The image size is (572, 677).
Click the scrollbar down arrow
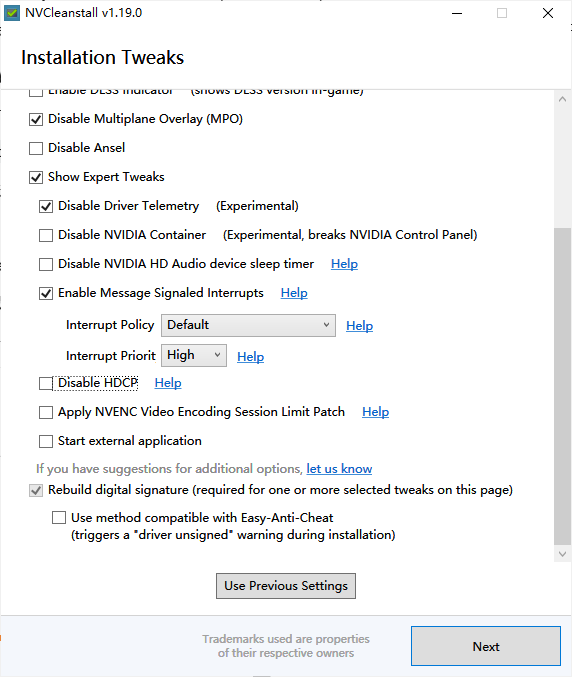tap(562, 554)
